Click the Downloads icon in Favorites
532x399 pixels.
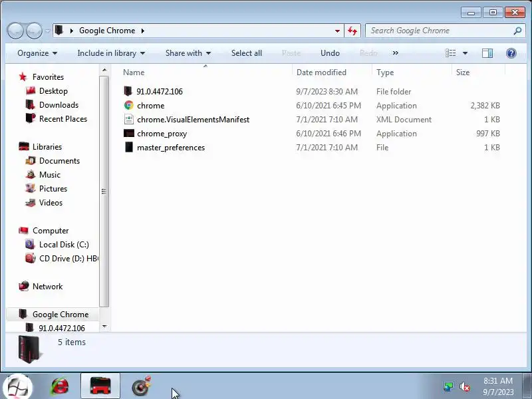[30, 105]
